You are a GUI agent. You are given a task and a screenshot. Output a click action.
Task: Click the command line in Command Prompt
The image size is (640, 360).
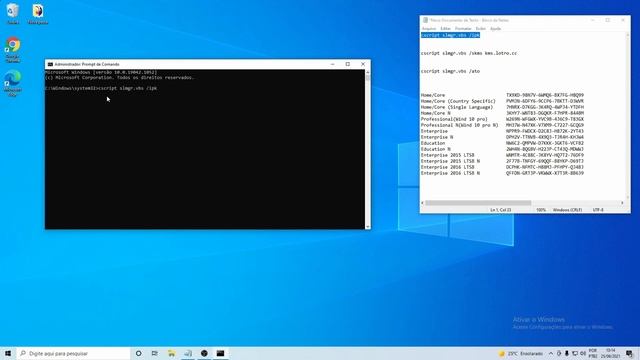(101, 88)
